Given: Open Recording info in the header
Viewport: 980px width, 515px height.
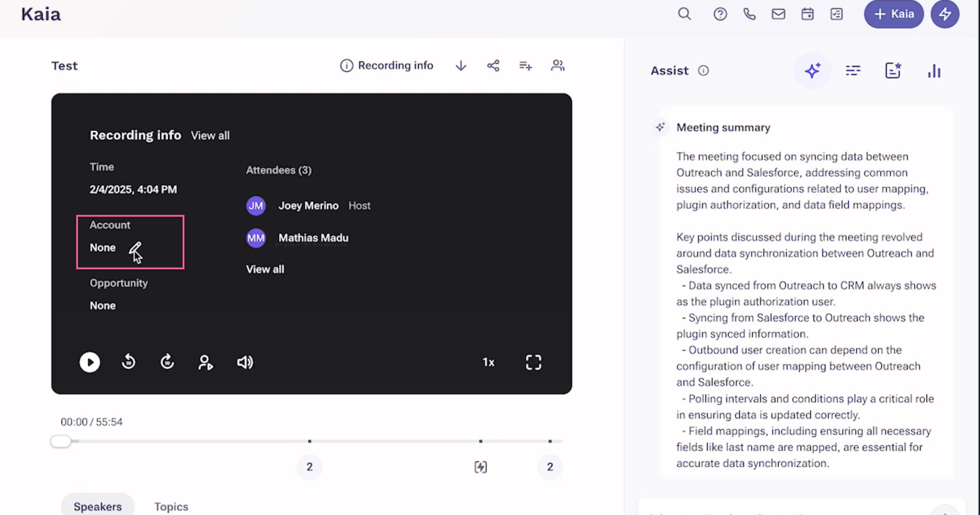Looking at the screenshot, I should tap(387, 65).
